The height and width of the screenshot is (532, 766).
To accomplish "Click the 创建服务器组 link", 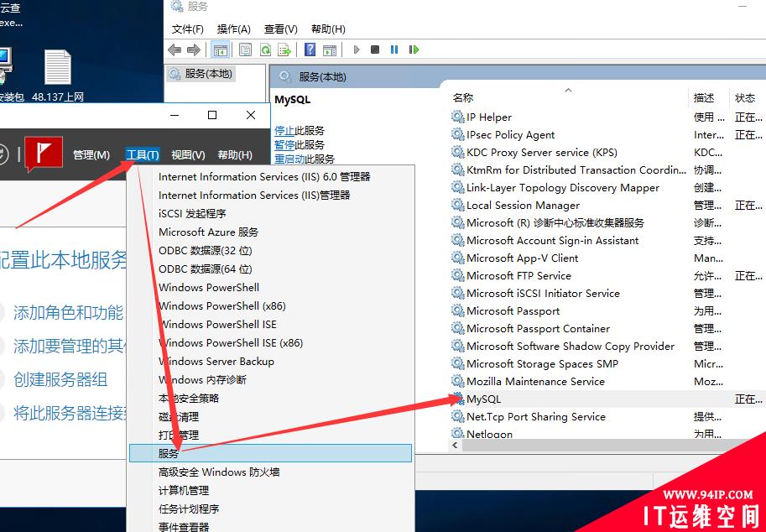I will click(x=60, y=379).
